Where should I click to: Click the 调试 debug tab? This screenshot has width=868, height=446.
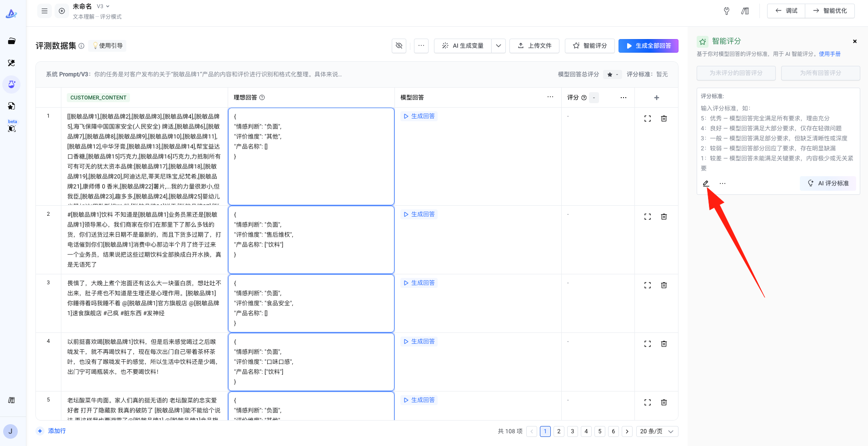[x=786, y=11]
